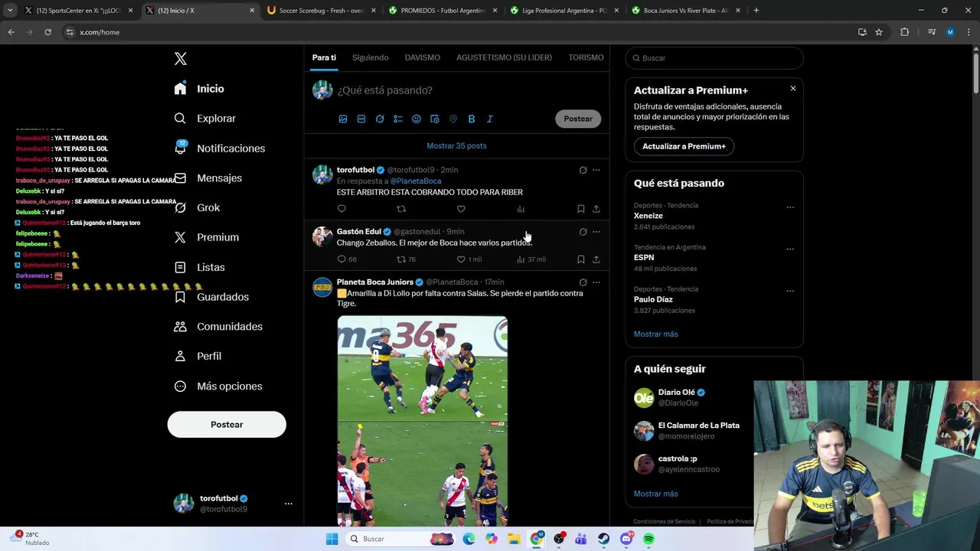
Task: Open the emoji picker in composer
Action: [x=416, y=119]
